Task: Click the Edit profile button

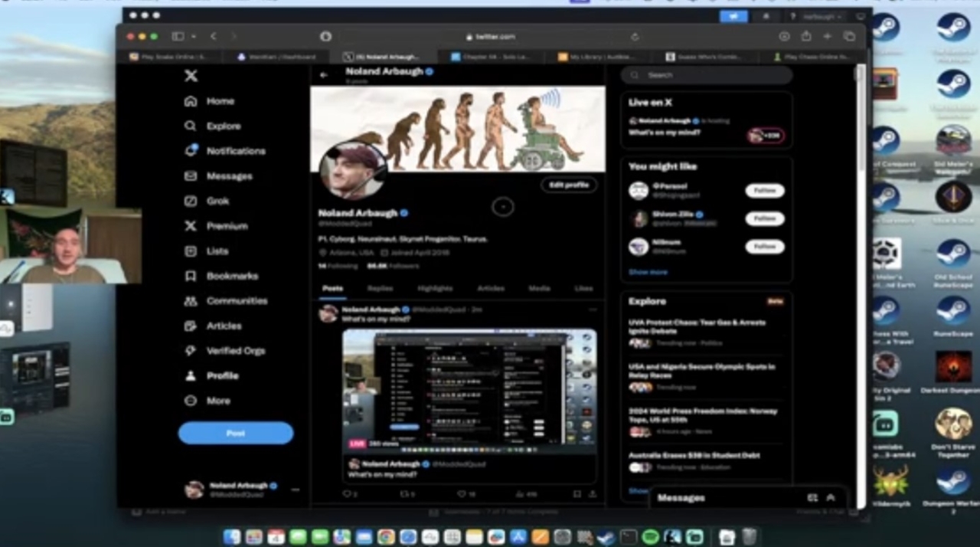Action: (x=569, y=185)
